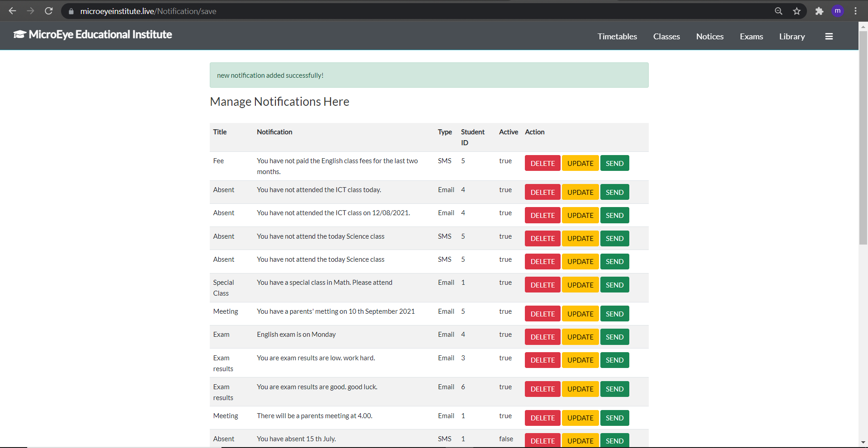Update the 'ICT class today' Absent notification

[x=580, y=192]
